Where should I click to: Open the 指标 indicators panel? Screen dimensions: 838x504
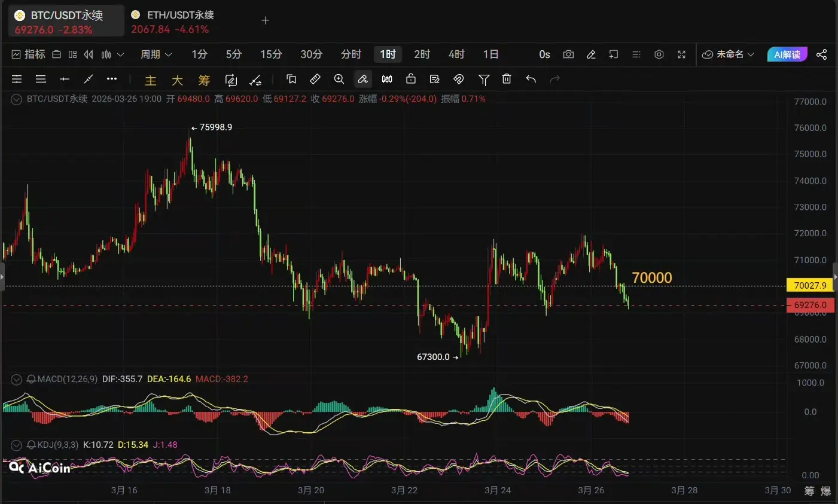click(29, 54)
